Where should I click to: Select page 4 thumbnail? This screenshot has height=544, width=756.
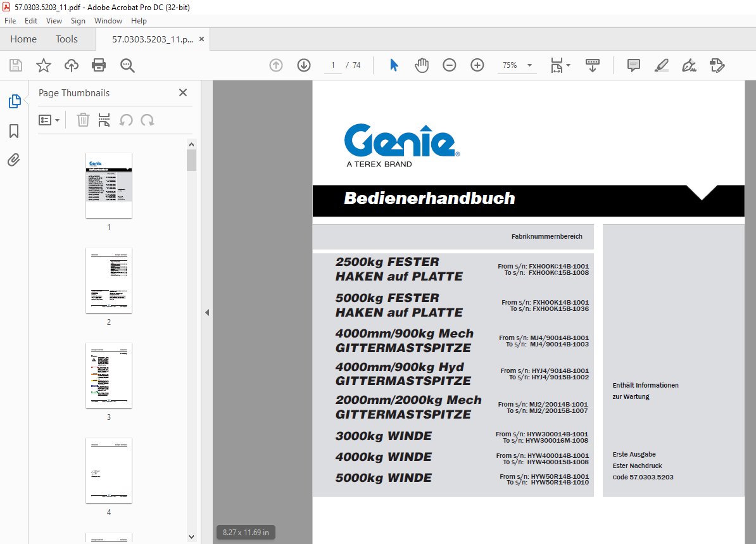pos(109,470)
